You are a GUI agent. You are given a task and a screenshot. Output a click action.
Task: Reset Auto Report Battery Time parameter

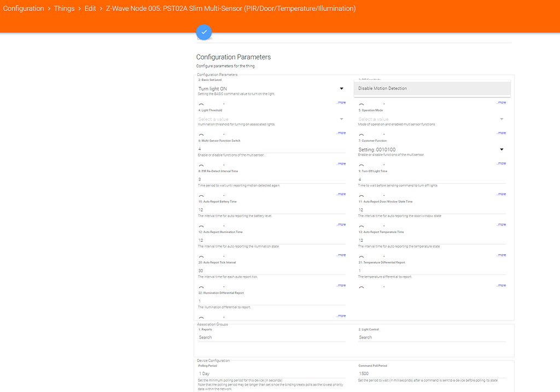tap(200, 224)
